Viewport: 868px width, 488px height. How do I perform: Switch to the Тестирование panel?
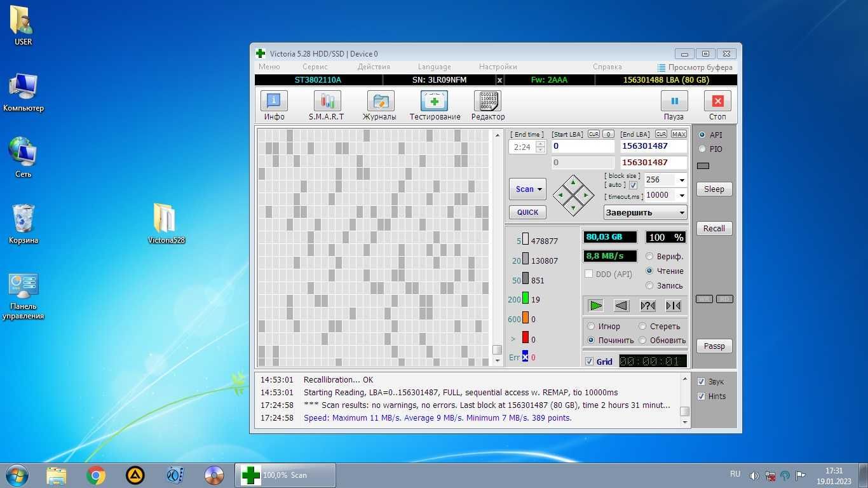pos(435,105)
